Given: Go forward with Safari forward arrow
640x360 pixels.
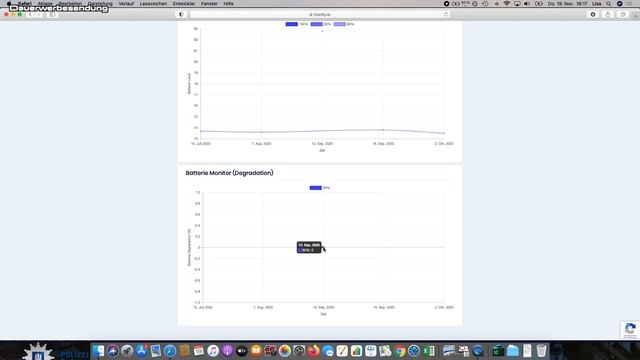Looking at the screenshot, I should [x=39, y=14].
